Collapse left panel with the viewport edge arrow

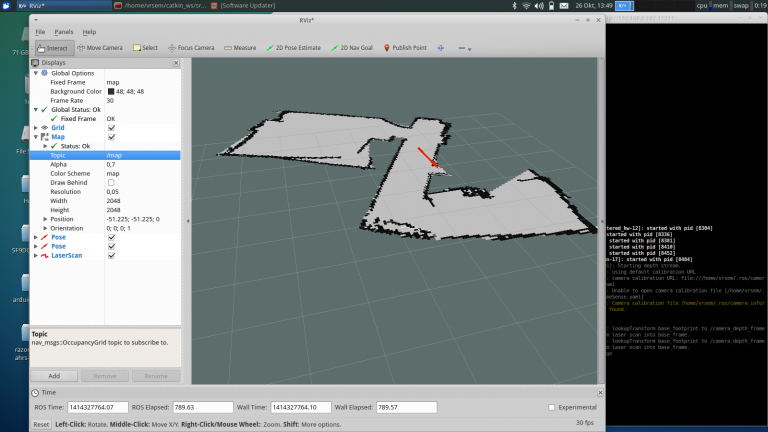coord(188,221)
